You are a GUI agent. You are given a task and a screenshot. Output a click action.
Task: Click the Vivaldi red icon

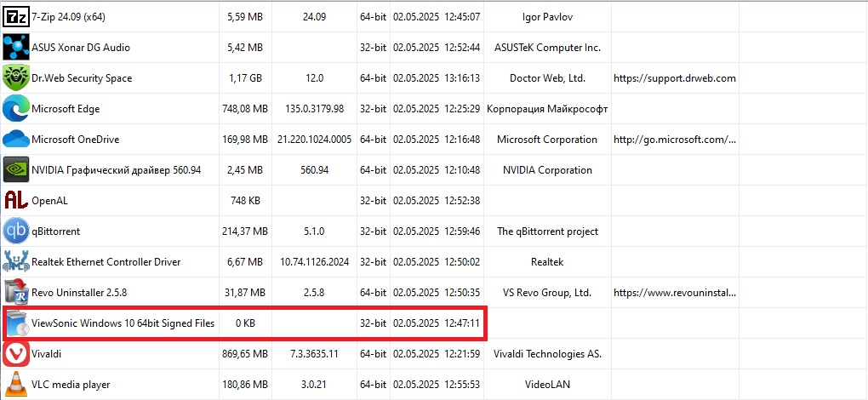click(15, 353)
